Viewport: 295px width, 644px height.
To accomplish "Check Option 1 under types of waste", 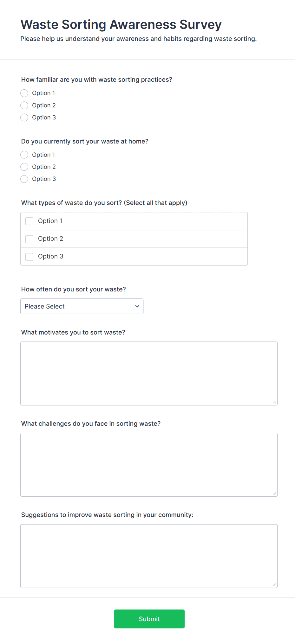I will pos(29,221).
